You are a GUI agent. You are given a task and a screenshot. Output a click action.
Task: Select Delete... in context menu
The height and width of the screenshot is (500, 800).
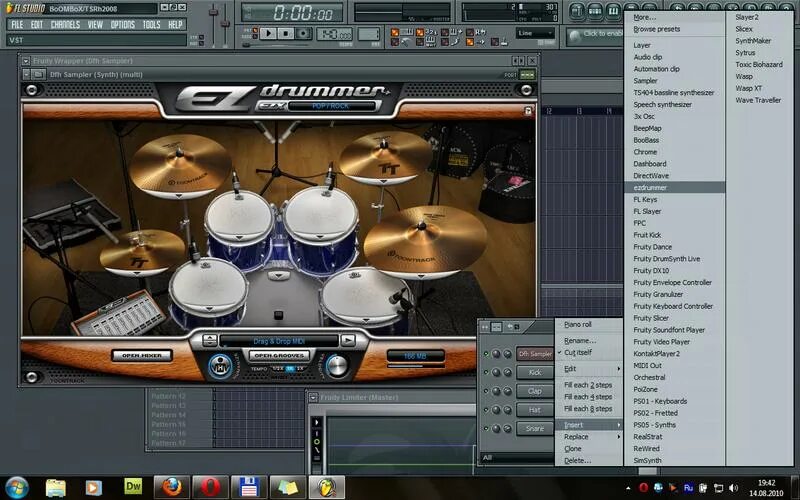point(589,460)
